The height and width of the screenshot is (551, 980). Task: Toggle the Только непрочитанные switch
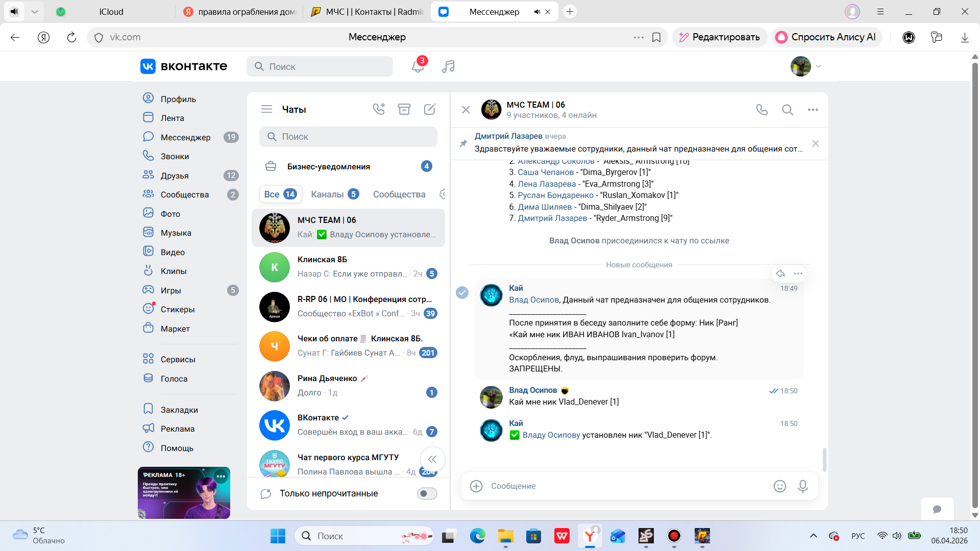point(427,493)
